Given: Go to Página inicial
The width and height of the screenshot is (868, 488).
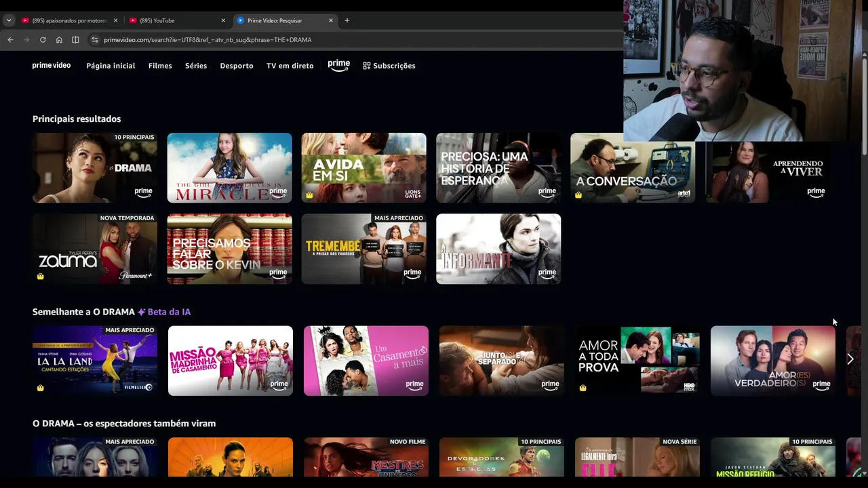Looking at the screenshot, I should (111, 66).
